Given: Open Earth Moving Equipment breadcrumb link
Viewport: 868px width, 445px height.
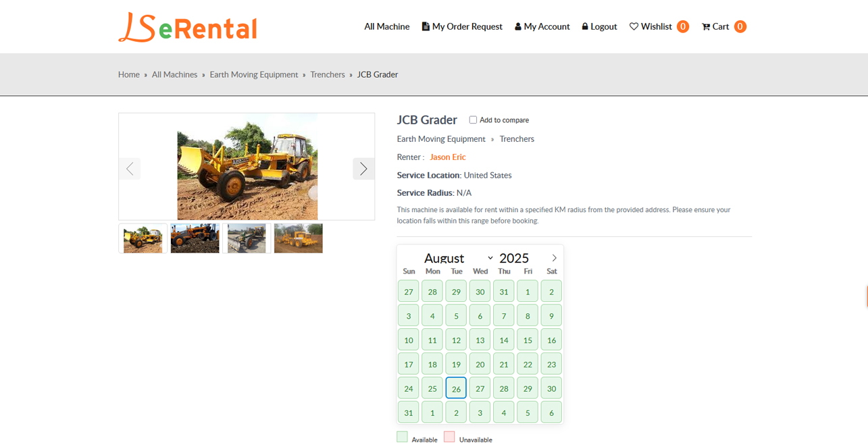Looking at the screenshot, I should click(254, 74).
